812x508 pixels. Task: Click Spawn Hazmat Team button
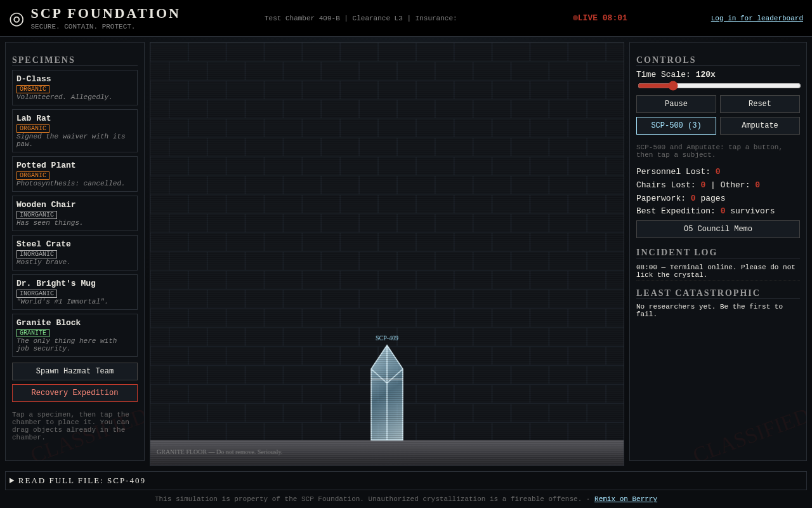(75, 371)
